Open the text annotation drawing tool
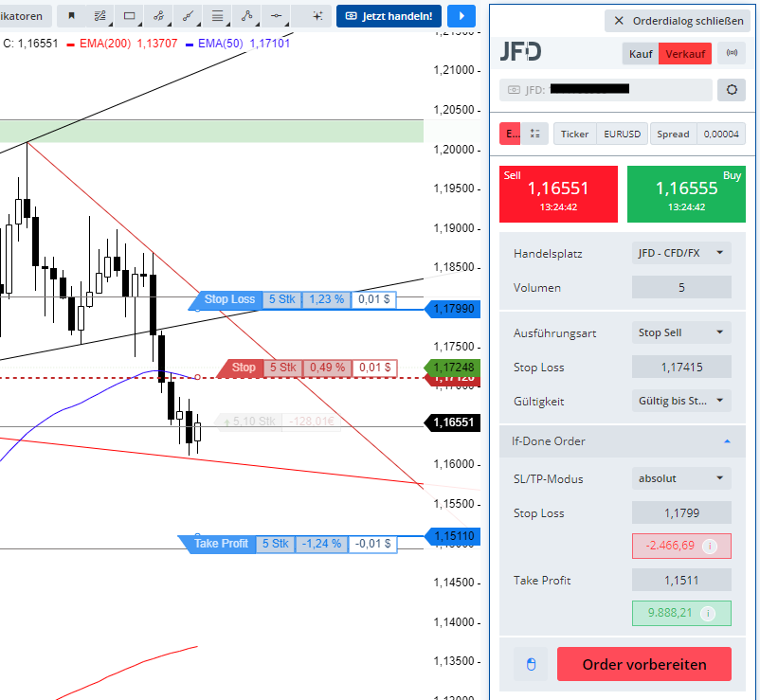760x700 pixels. [100, 16]
